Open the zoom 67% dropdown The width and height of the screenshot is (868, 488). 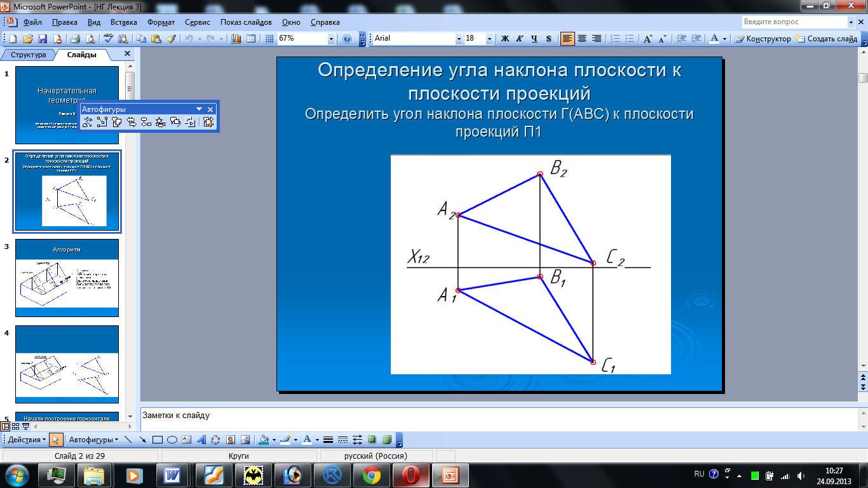click(x=331, y=39)
